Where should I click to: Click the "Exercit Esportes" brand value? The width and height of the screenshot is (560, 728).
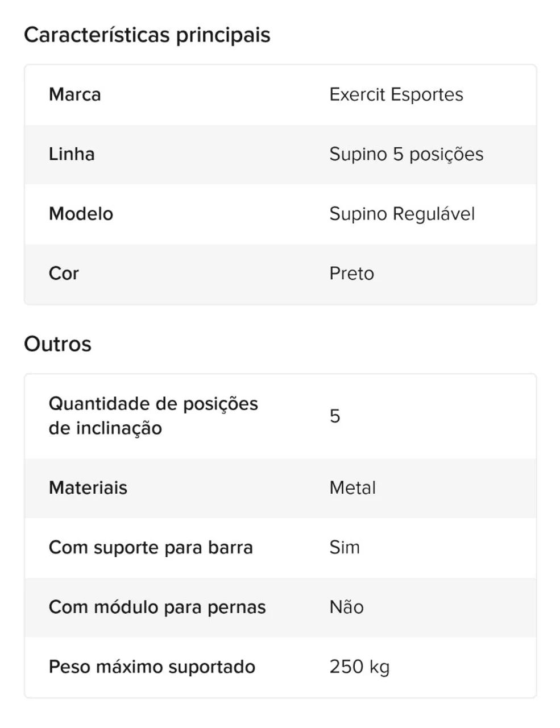click(x=396, y=94)
